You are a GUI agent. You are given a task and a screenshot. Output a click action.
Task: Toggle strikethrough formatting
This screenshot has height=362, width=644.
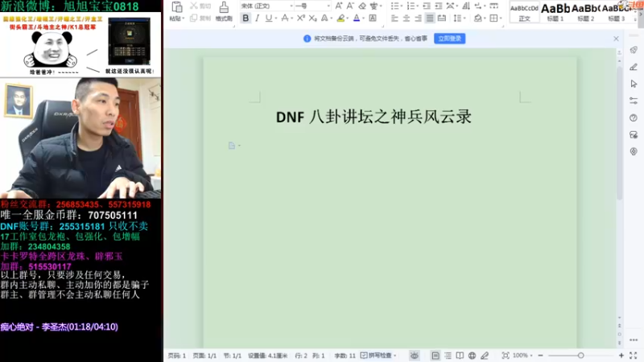coord(284,18)
